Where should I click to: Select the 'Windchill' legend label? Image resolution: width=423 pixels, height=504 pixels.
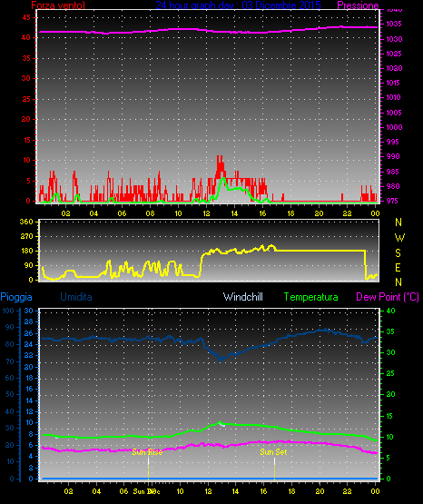point(242,297)
